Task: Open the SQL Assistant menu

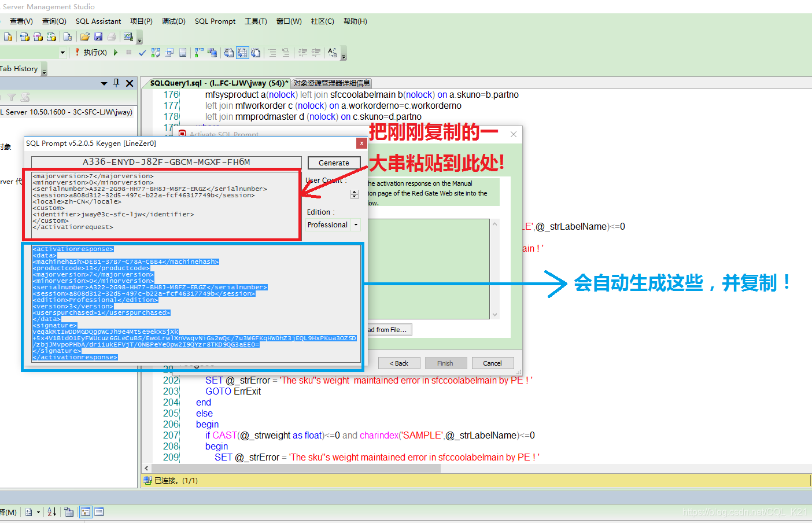Action: click(x=98, y=21)
